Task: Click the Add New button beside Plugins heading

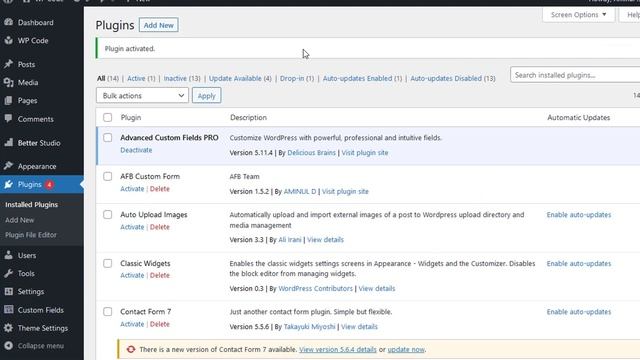Action: [x=158, y=25]
